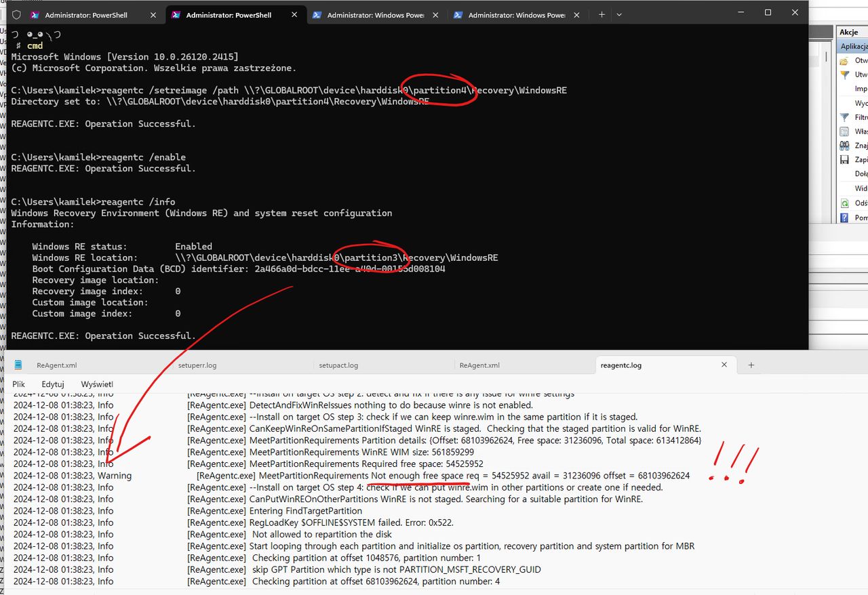Click the 'Custom image location:' line

90,302
